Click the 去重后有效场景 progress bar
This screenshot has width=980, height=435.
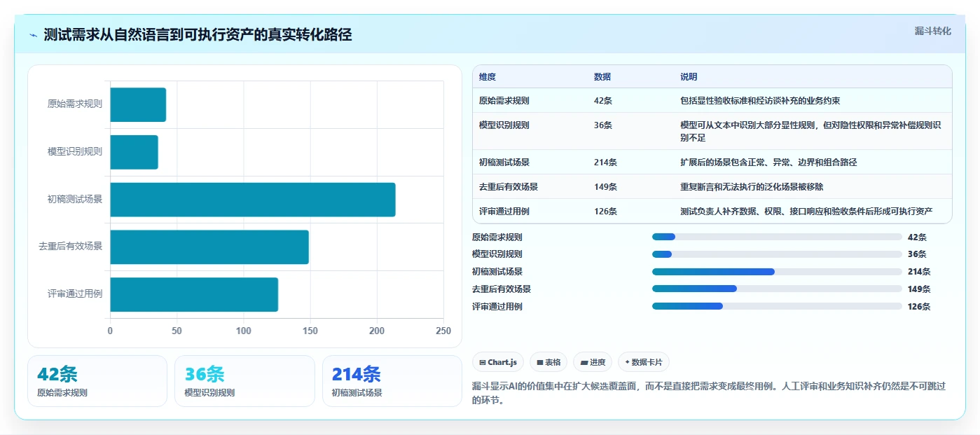(777, 289)
